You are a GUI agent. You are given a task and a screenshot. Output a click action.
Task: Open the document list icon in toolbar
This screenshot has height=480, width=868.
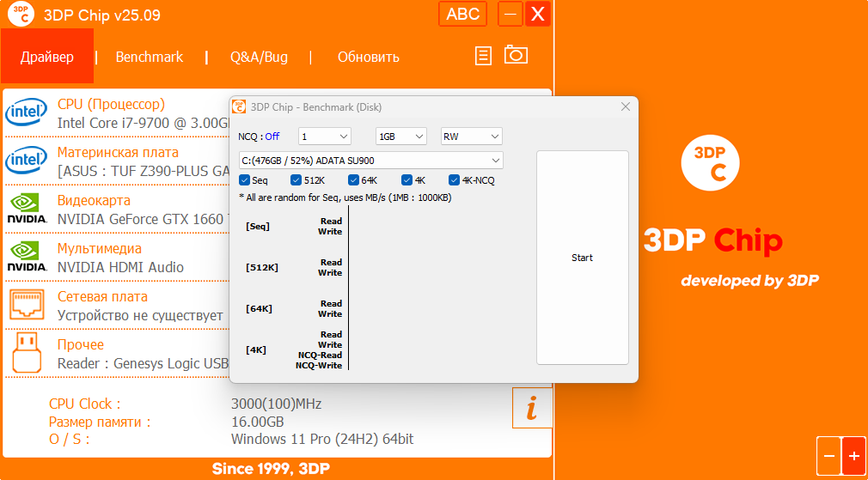484,56
